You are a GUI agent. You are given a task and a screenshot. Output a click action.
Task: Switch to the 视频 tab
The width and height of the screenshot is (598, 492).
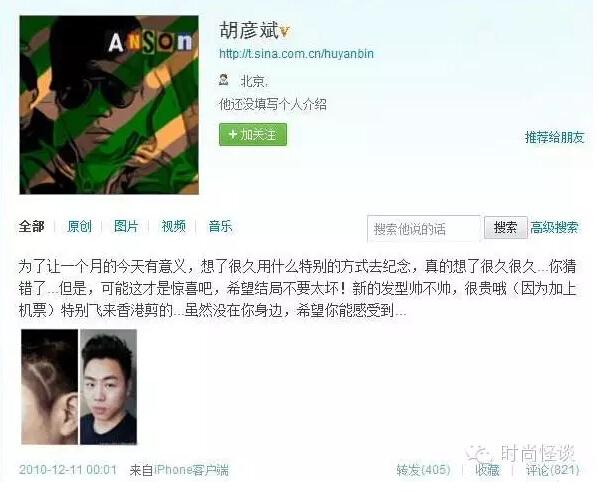(x=174, y=226)
